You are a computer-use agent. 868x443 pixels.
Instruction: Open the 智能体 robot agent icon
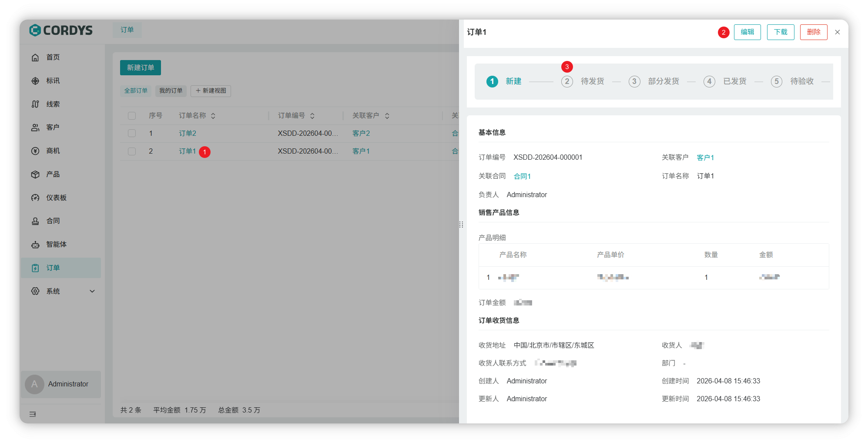[35, 245]
